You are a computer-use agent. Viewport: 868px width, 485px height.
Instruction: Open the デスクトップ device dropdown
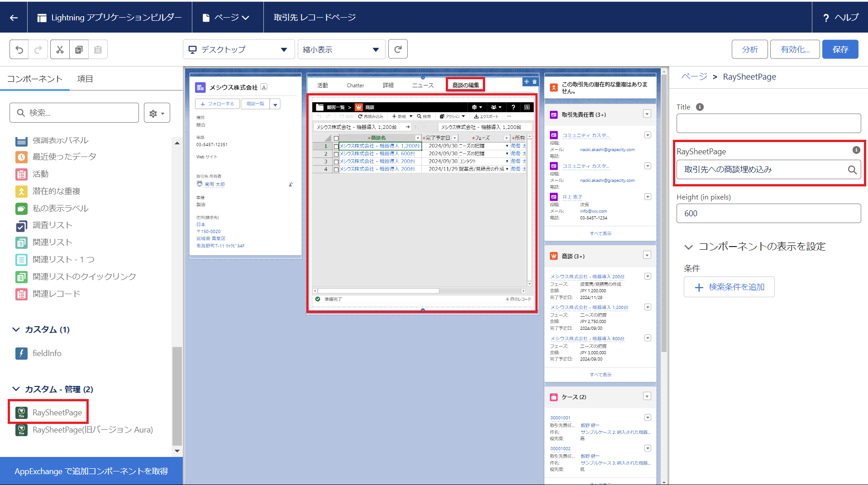pyautogui.click(x=238, y=49)
